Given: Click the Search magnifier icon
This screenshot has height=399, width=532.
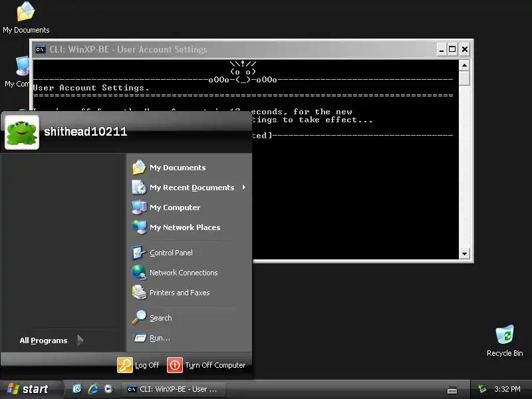Looking at the screenshot, I should [x=139, y=318].
